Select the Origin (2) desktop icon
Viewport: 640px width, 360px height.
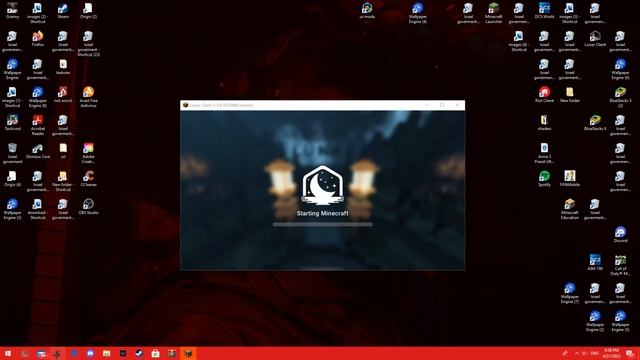(88, 11)
